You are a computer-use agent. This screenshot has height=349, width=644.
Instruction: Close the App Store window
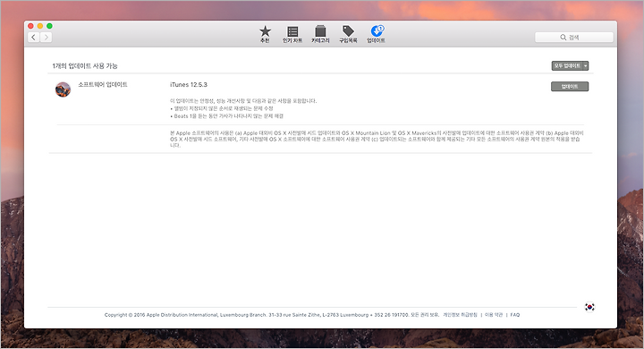coord(30,26)
